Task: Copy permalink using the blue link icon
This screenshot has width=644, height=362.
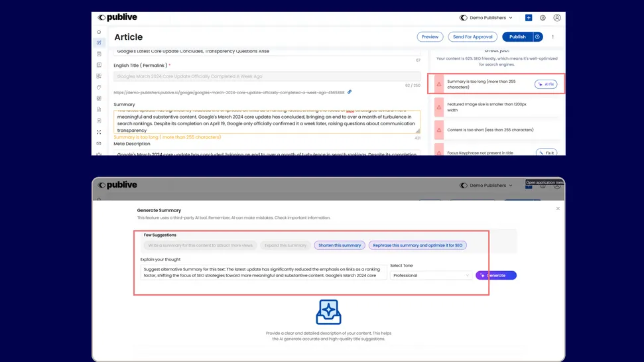Action: click(x=350, y=92)
